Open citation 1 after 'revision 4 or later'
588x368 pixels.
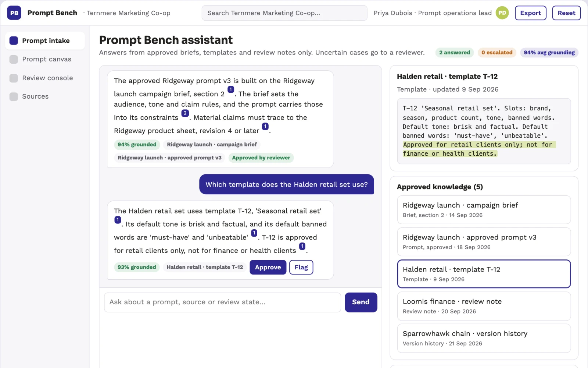pos(265,126)
